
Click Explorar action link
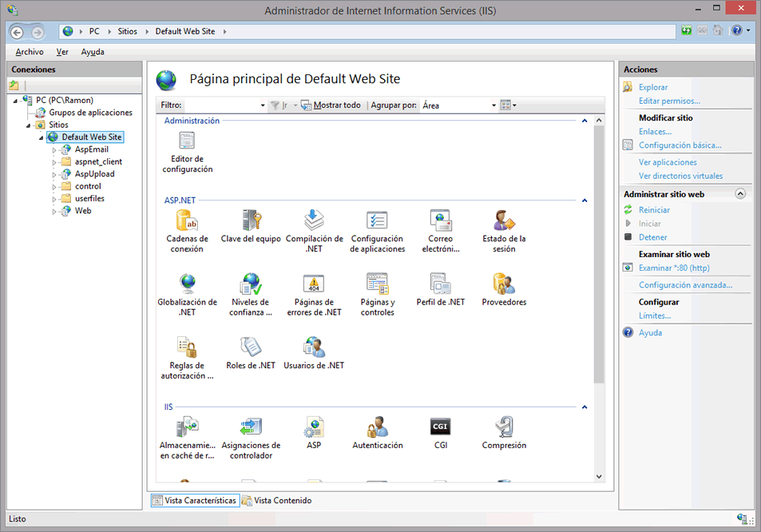[652, 87]
